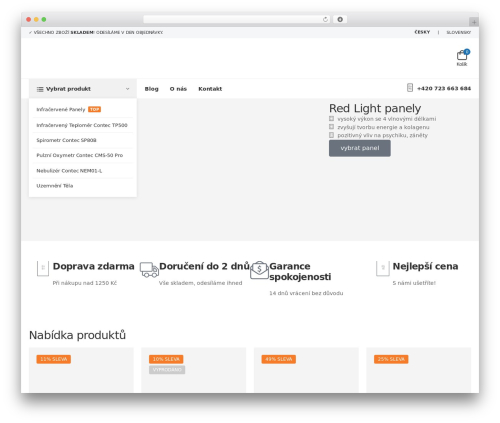Click the text "S námi ušetříte!"
The image size is (500, 423).
point(414,283)
